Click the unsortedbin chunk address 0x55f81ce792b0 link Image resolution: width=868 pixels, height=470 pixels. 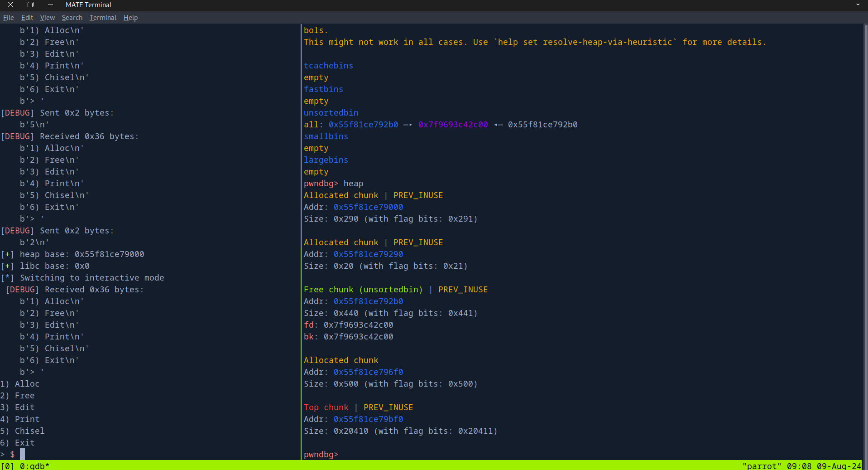[x=363, y=125]
